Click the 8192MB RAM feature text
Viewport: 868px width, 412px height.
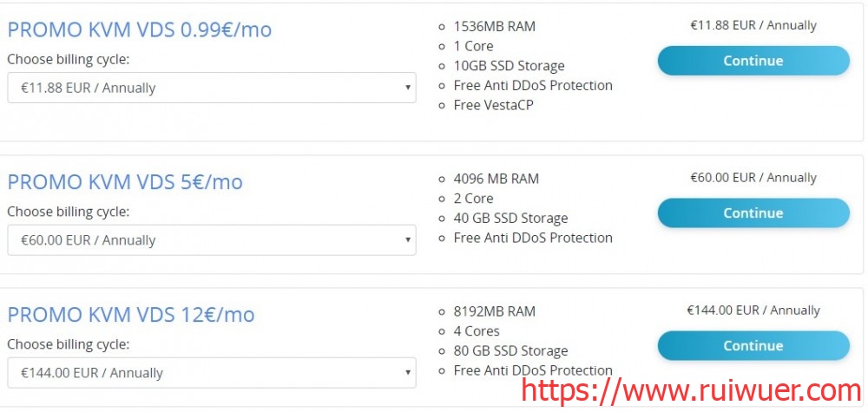(496, 311)
